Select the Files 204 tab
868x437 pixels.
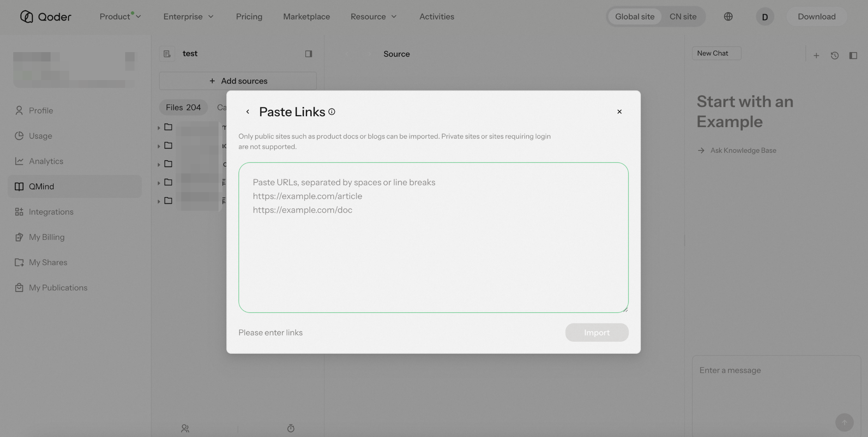(183, 107)
